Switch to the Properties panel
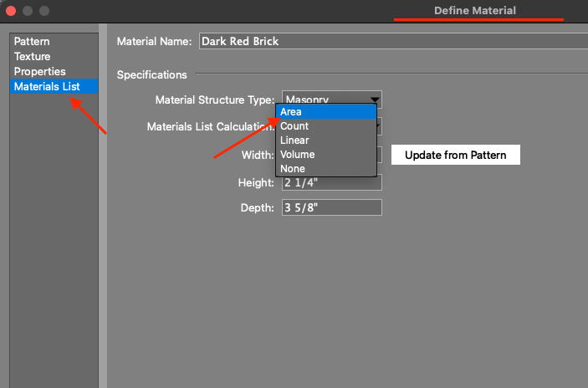Screen dimensions: 588x388 (39, 71)
